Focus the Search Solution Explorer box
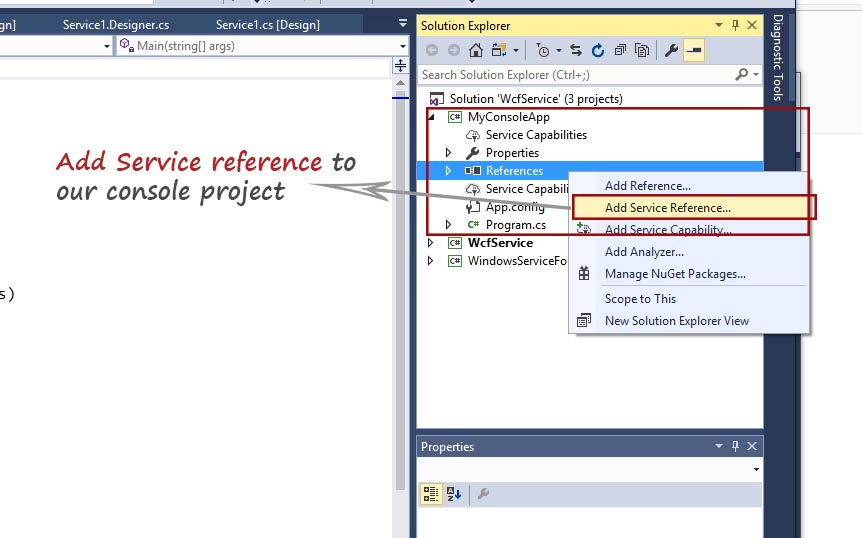862x538 pixels. pos(574,75)
